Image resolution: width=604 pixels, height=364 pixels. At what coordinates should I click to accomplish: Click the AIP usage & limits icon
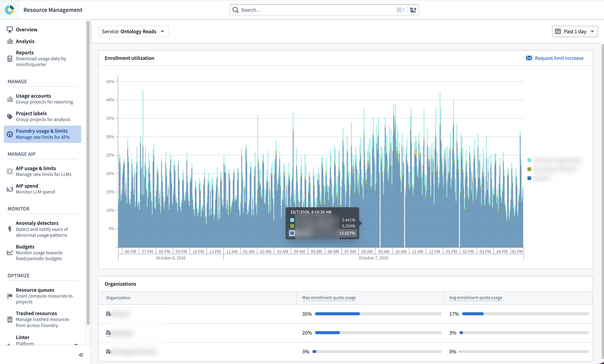pyautogui.click(x=10, y=171)
